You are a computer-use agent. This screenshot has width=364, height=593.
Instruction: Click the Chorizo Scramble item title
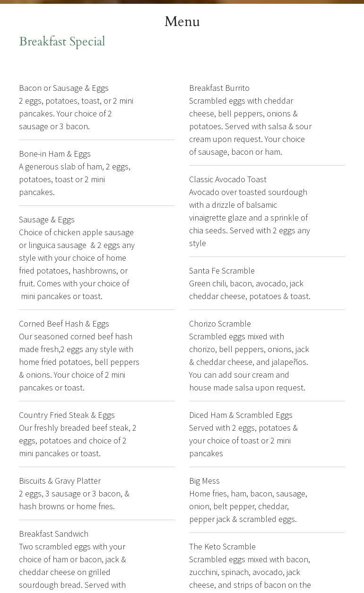coord(220,324)
